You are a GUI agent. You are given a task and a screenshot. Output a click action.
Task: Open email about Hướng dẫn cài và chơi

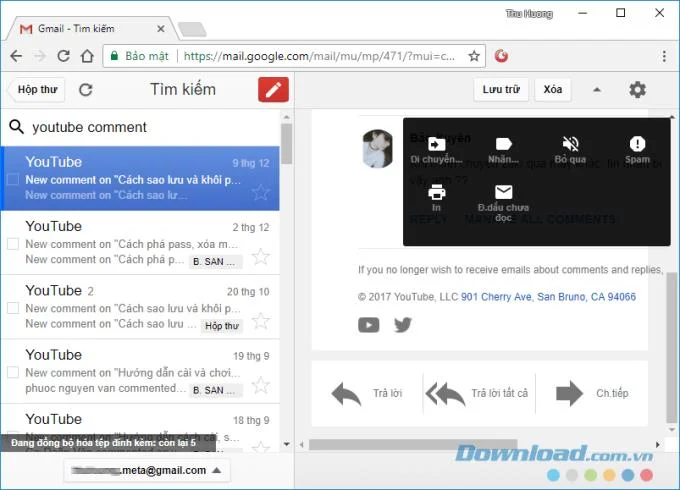pos(140,371)
